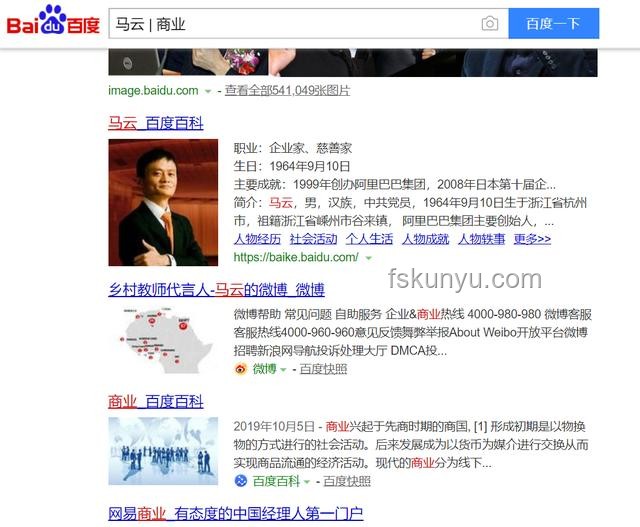
Task: Click the 2019年10月5日 date text
Action: click(274, 426)
